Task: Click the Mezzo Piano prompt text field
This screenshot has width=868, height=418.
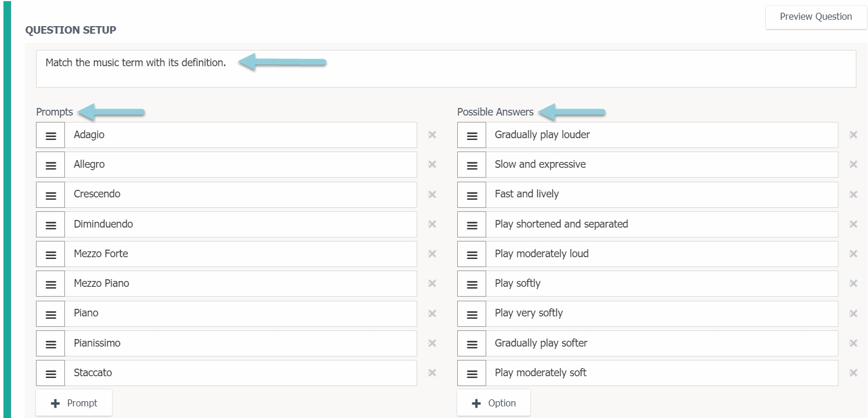Action: point(240,283)
